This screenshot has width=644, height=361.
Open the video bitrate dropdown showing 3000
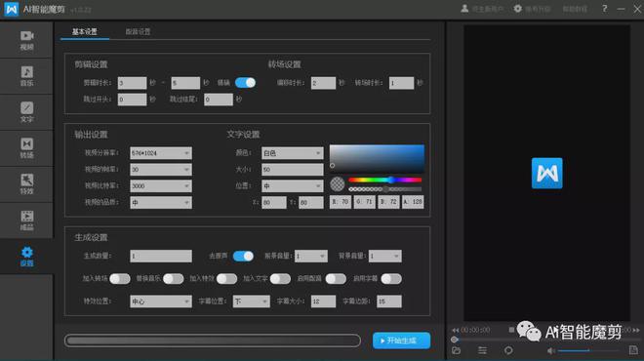pos(161,185)
